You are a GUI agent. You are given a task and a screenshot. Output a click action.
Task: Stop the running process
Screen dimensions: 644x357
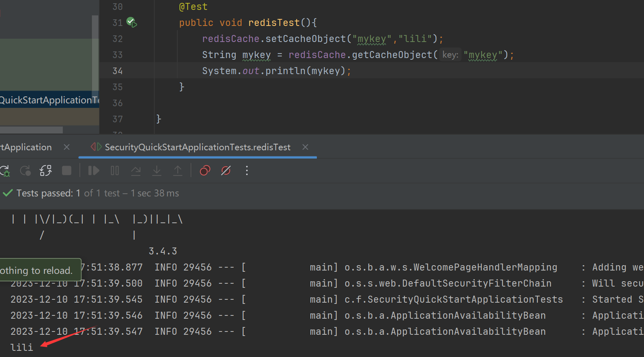coord(67,170)
